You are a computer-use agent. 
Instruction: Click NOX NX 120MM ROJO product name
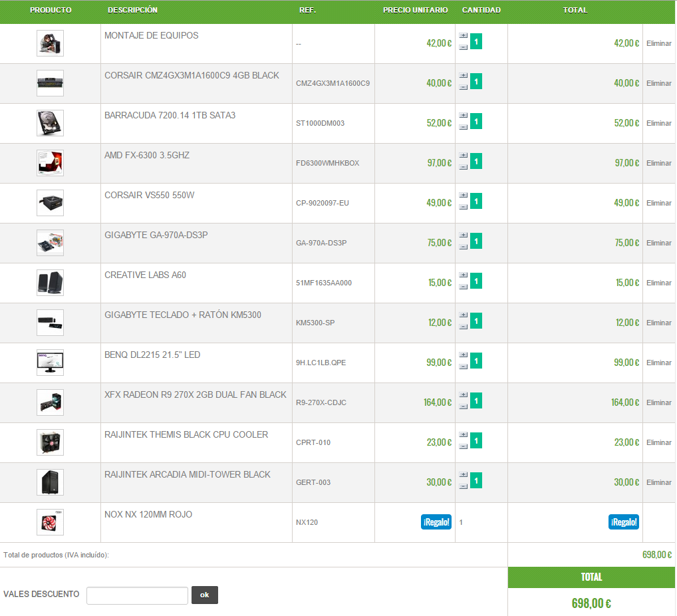coord(148,514)
